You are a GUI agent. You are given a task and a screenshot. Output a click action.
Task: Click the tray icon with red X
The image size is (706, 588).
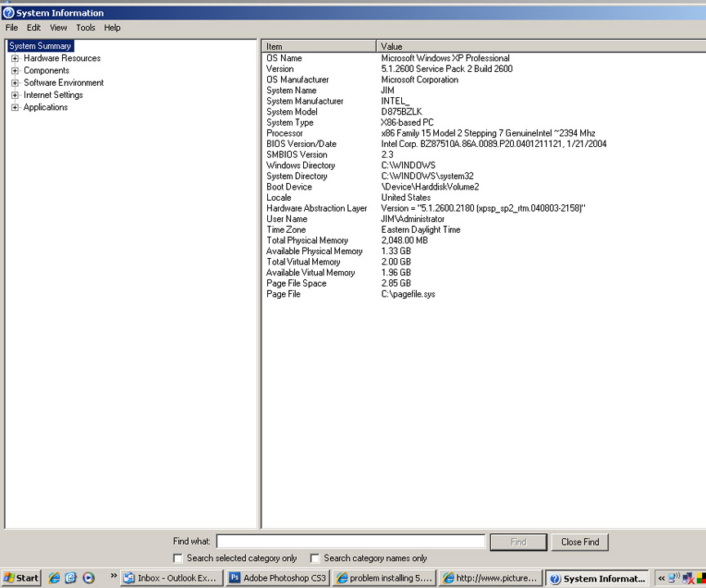[x=689, y=578]
